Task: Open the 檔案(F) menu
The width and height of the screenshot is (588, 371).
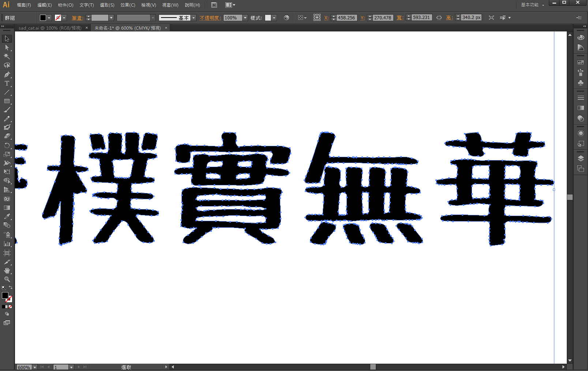Action: (x=24, y=5)
